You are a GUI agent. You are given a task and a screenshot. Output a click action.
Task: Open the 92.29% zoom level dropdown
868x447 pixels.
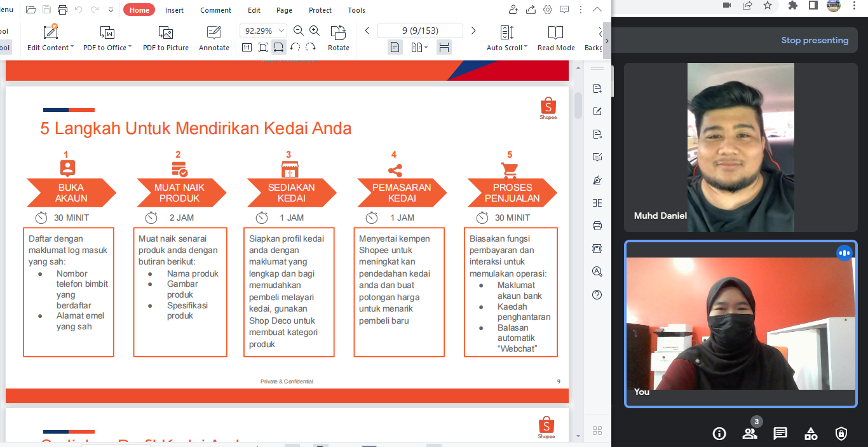(x=282, y=31)
